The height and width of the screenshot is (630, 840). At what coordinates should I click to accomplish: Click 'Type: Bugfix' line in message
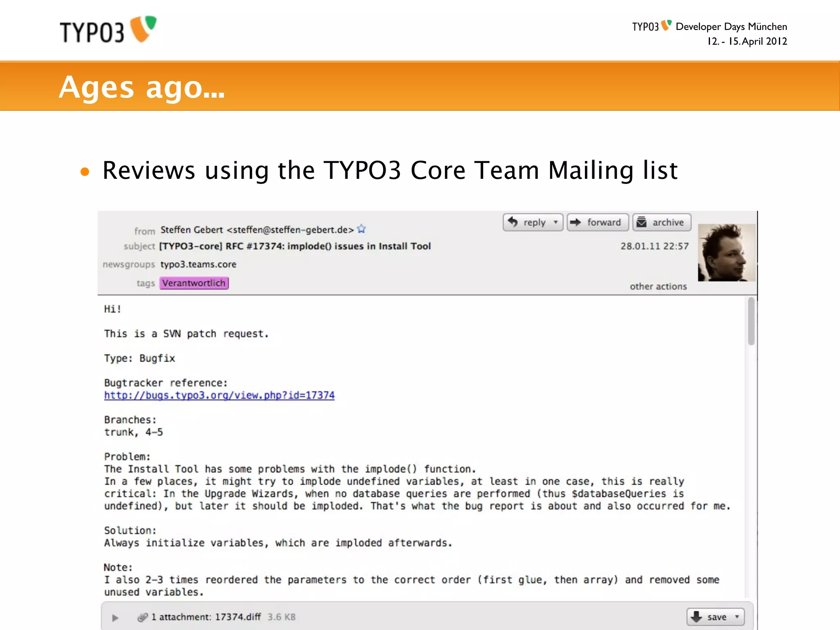139,358
